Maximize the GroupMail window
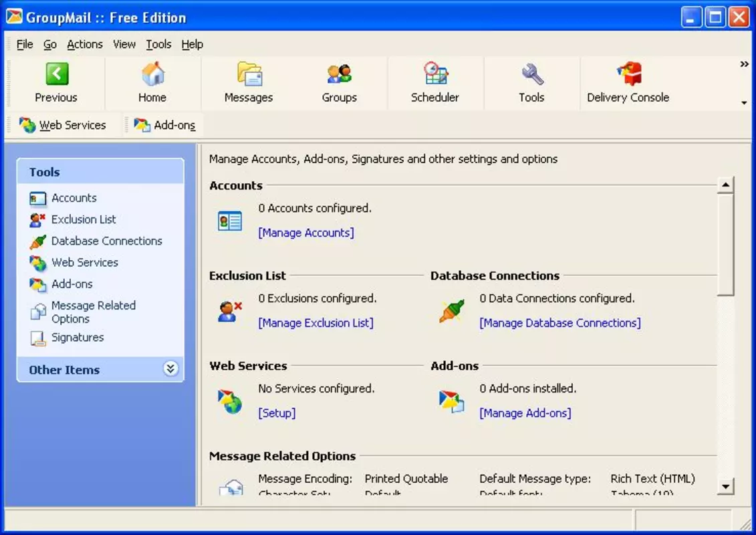 click(x=715, y=17)
